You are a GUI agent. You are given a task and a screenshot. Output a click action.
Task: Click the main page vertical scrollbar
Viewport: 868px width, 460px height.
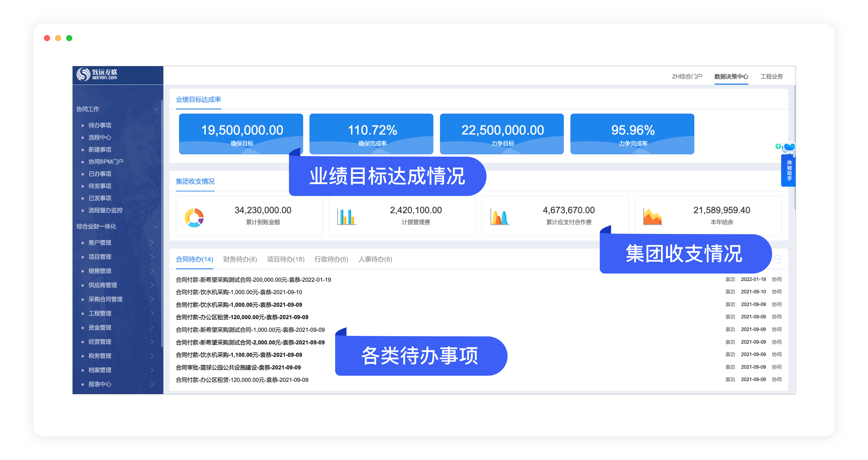[795, 148]
